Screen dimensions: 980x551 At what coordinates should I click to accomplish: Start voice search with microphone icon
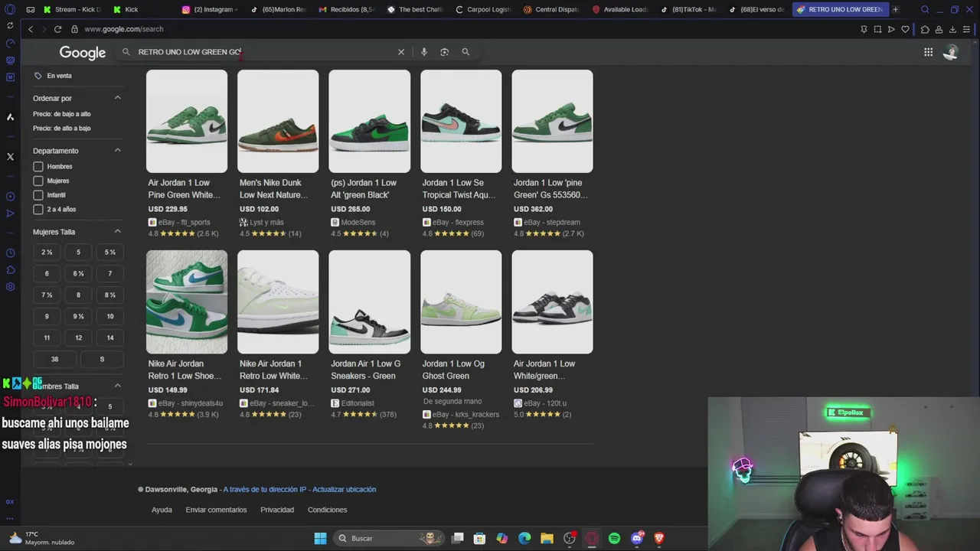[423, 52]
